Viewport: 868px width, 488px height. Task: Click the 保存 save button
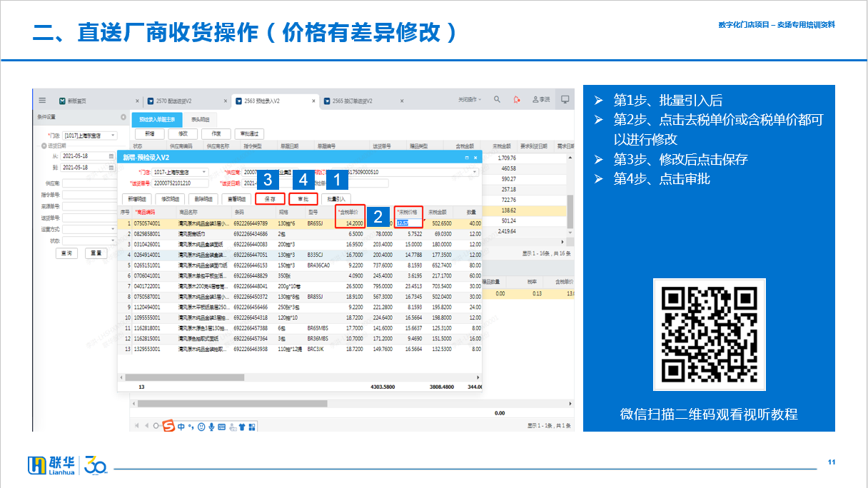pos(270,199)
